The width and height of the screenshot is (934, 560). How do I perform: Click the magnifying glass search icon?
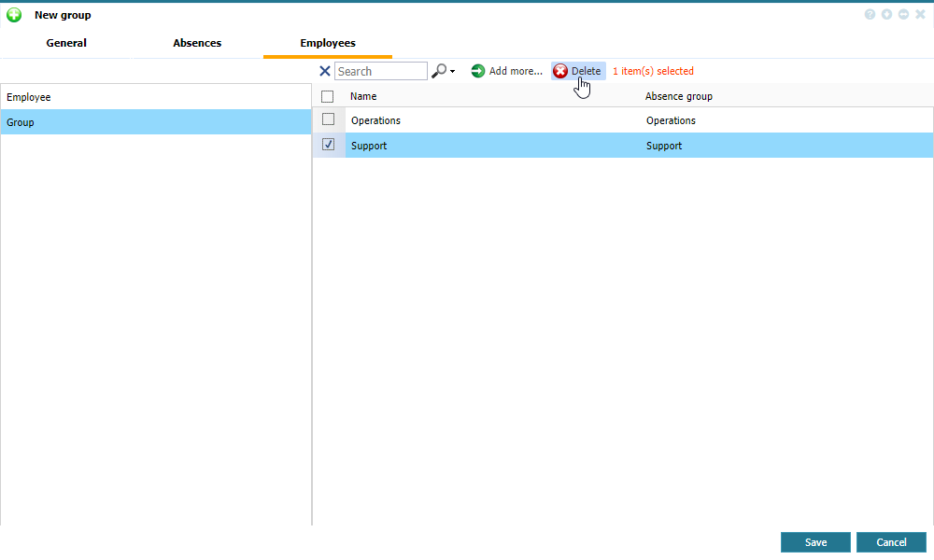[438, 71]
